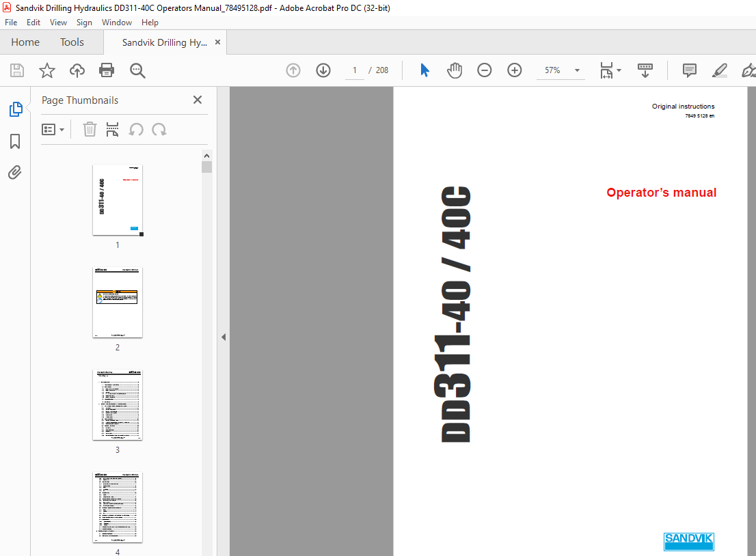Open the Sign pen tool
This screenshot has width=756, height=556.
coord(748,70)
